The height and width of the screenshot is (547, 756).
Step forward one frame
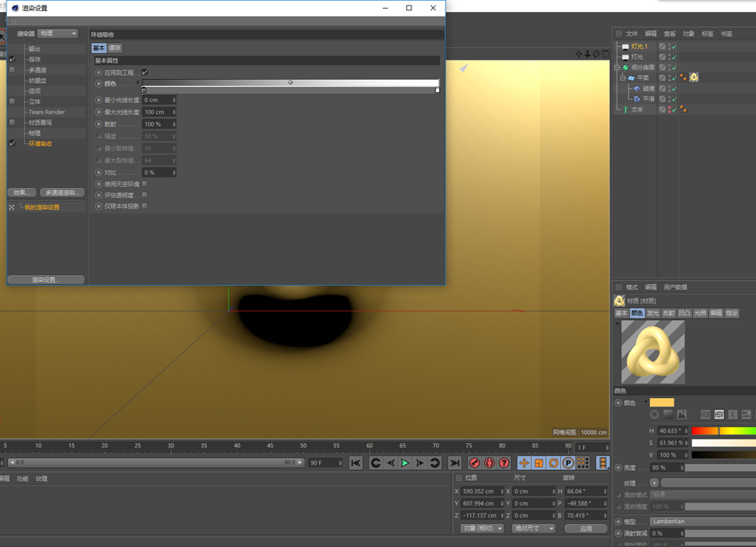(x=420, y=463)
